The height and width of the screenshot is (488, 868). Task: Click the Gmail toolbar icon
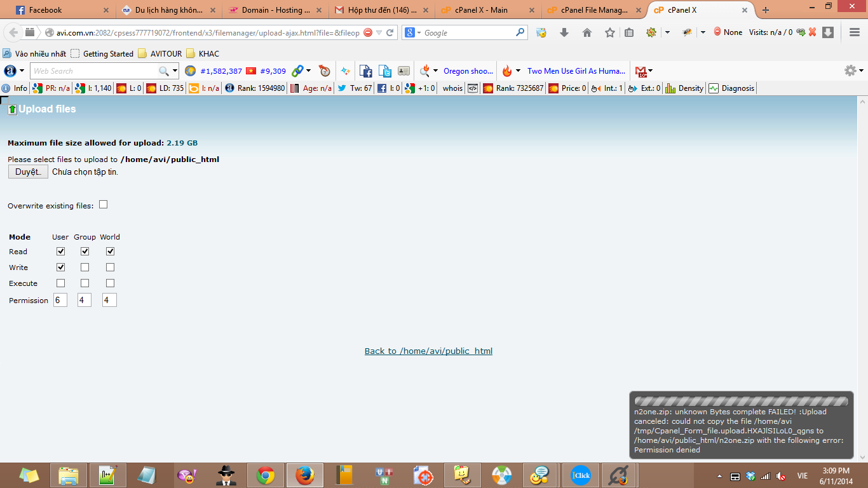(641, 71)
